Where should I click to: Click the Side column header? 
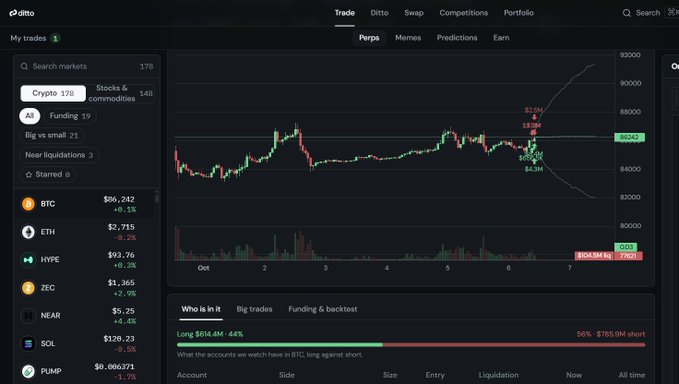287,375
